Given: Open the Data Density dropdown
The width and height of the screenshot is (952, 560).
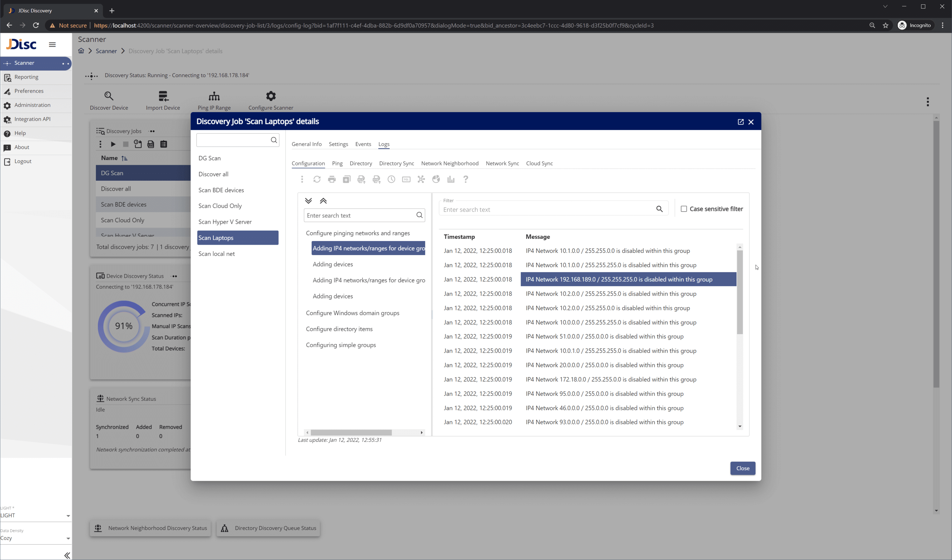Looking at the screenshot, I should [x=36, y=538].
